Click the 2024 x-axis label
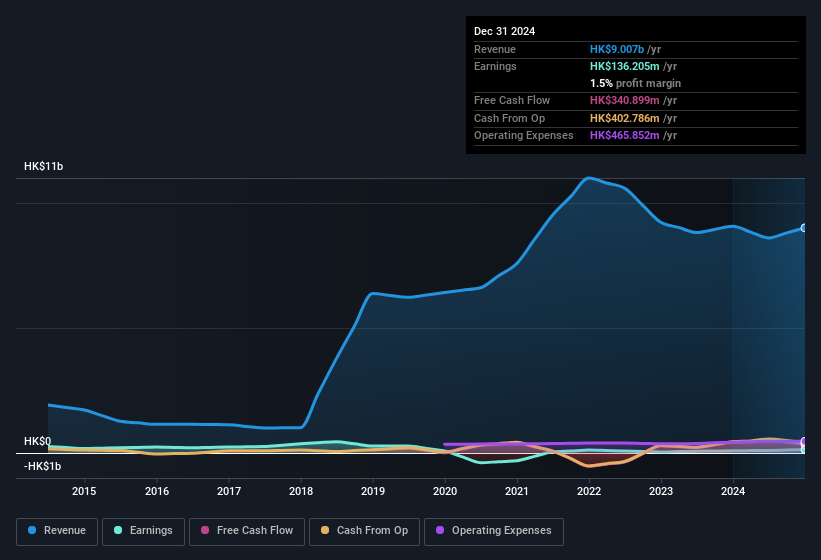 click(x=733, y=491)
